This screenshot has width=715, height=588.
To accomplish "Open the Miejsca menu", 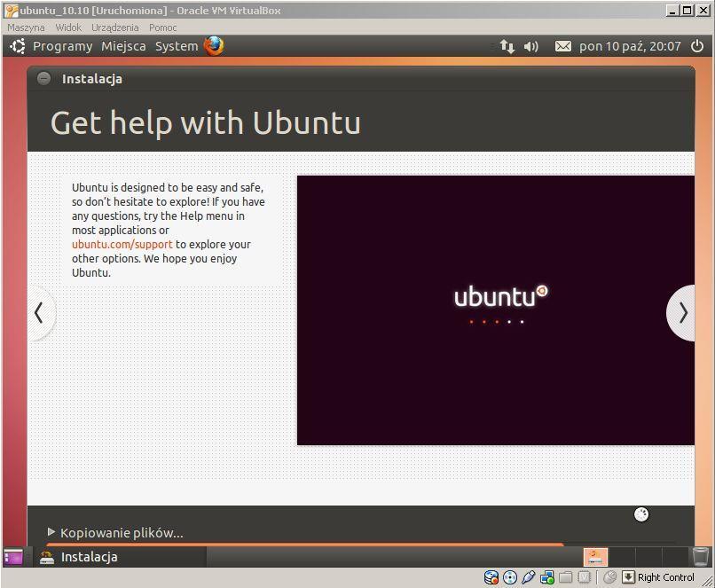I will 123,46.
